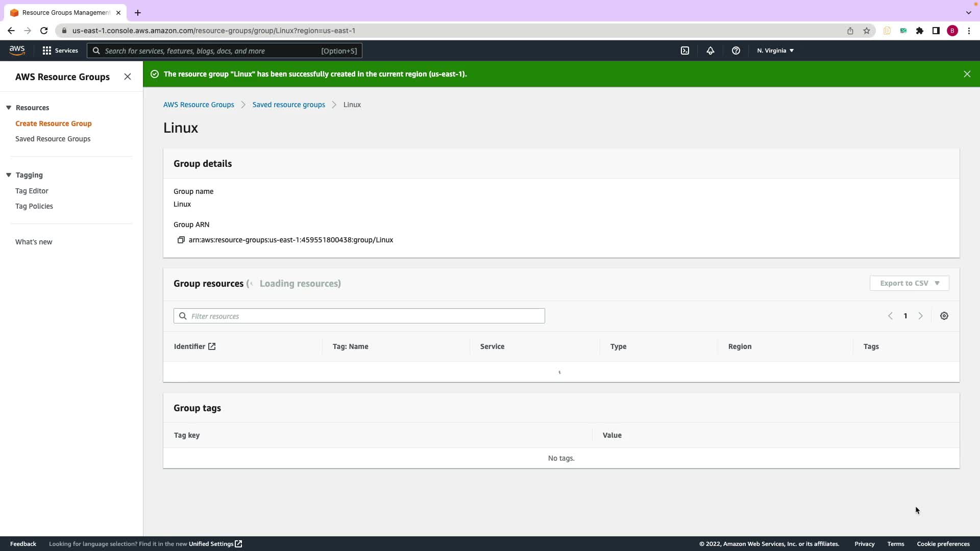Go to next page of group resources
This screenshot has width=980, height=551.
pyautogui.click(x=920, y=316)
